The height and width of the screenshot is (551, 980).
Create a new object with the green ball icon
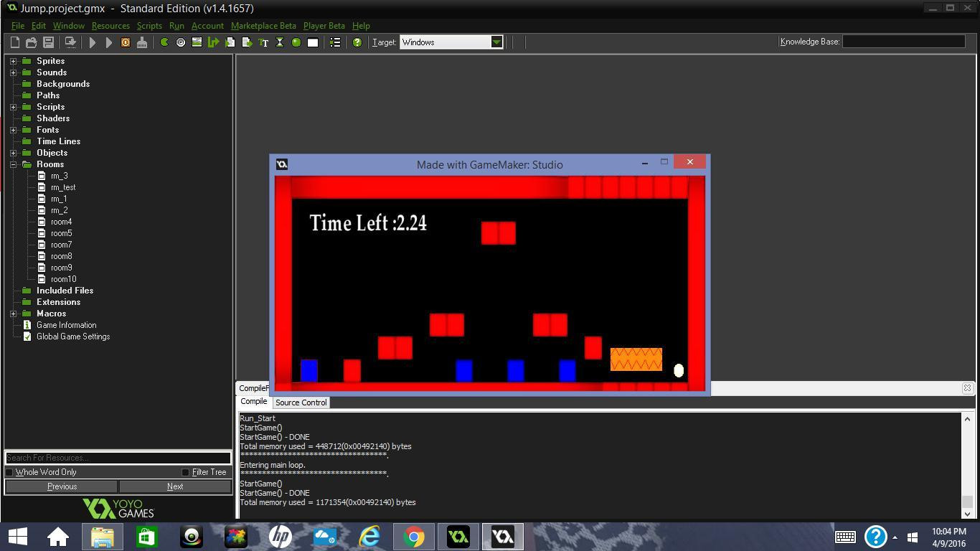[296, 42]
